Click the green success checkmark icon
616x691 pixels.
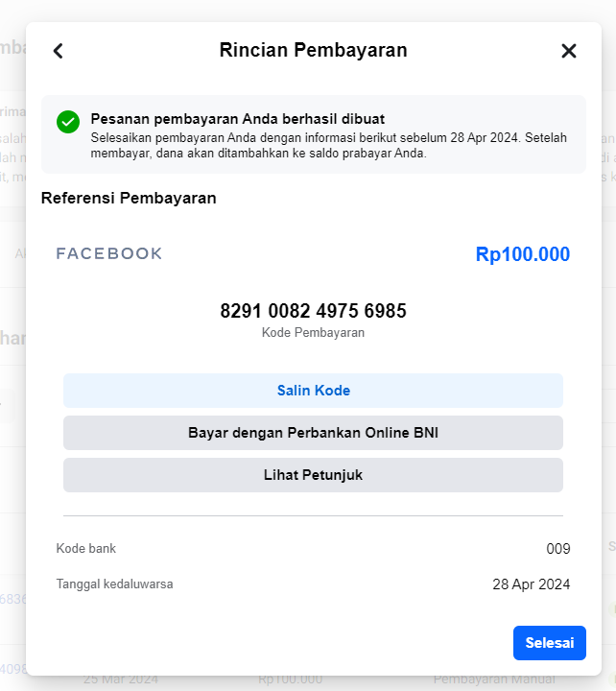coord(68,122)
